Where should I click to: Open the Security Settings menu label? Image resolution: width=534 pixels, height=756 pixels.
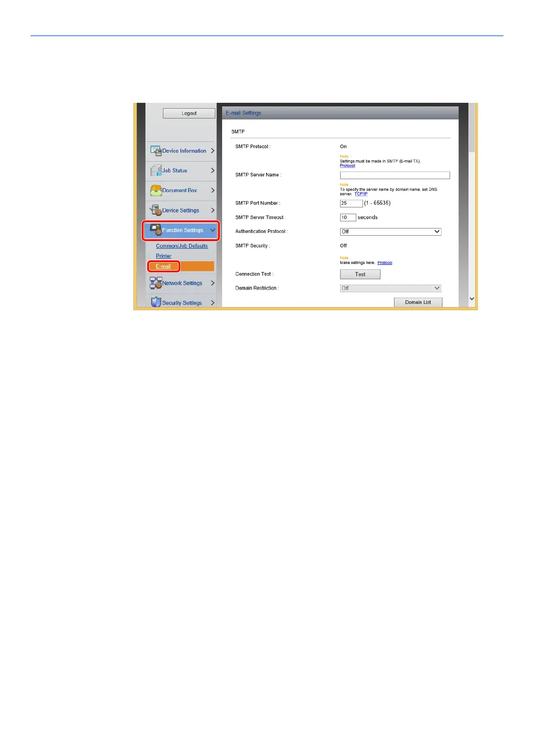pyautogui.click(x=182, y=303)
